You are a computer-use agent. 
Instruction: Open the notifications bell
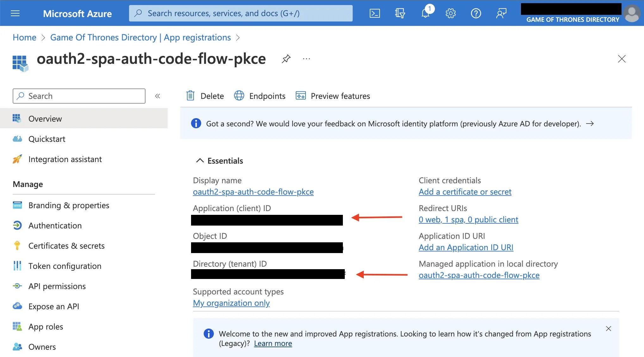[x=426, y=13]
